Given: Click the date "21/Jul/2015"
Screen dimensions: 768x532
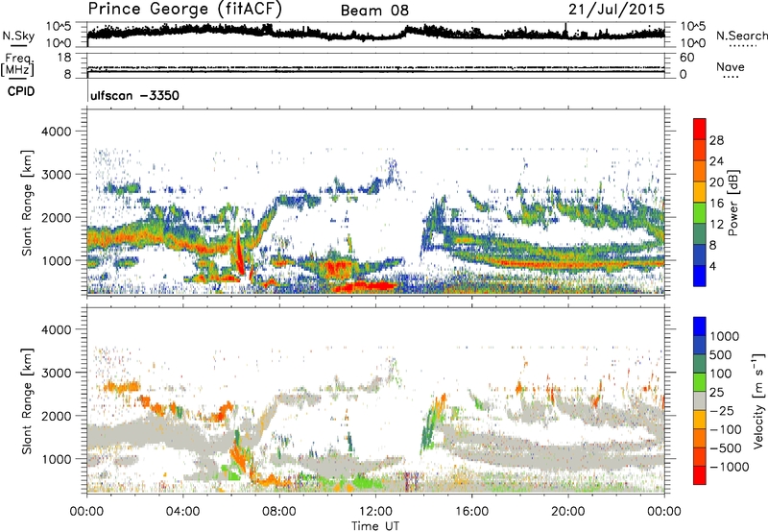Looking at the screenshot, I should (x=616, y=10).
